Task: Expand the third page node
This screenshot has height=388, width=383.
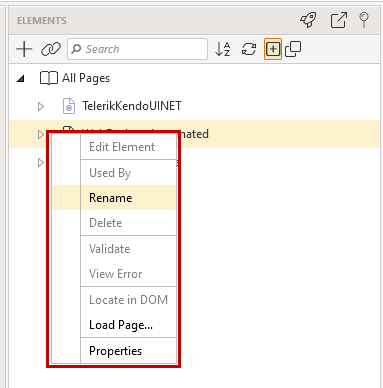Action: click(x=41, y=163)
